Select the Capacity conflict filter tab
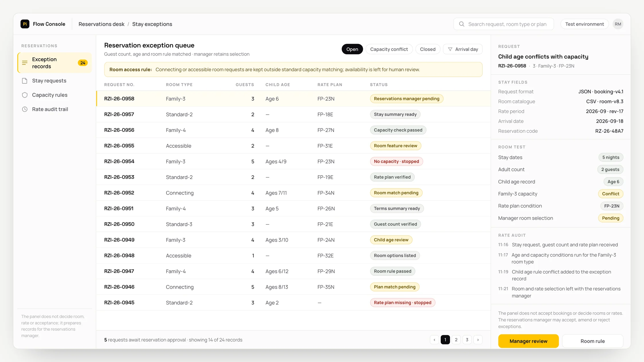The width and height of the screenshot is (644, 362). click(x=389, y=49)
